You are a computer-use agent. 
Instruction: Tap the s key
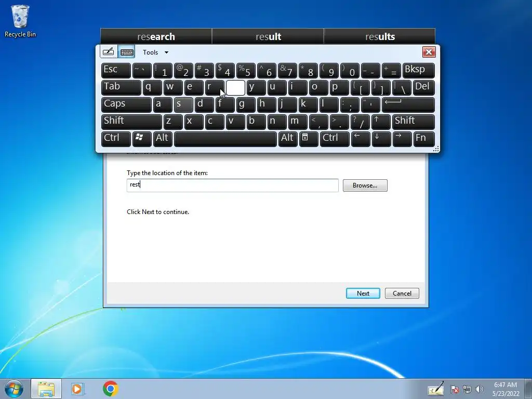point(183,105)
